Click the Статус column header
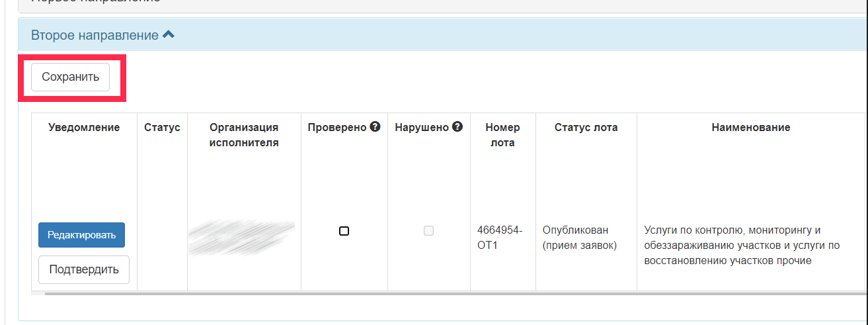 (162, 128)
